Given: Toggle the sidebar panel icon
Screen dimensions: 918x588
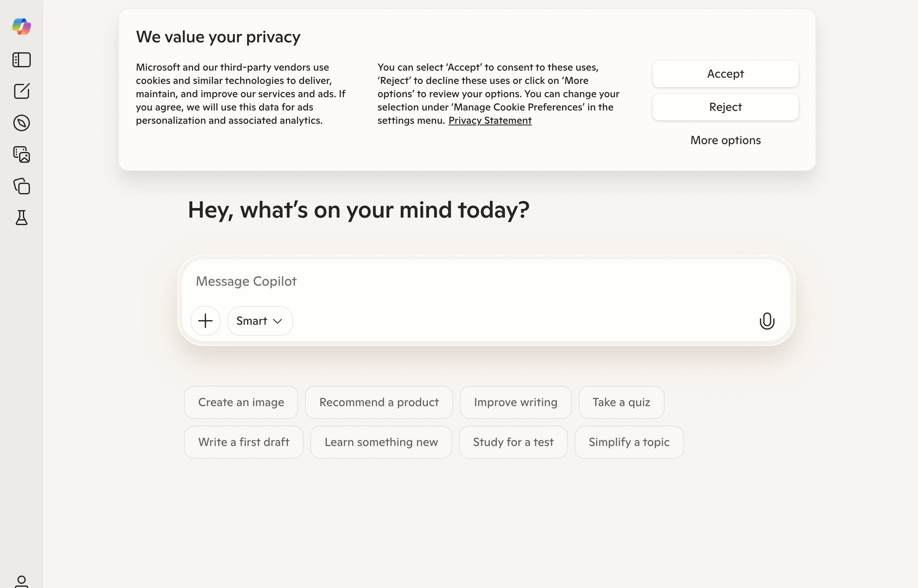Looking at the screenshot, I should tap(22, 60).
